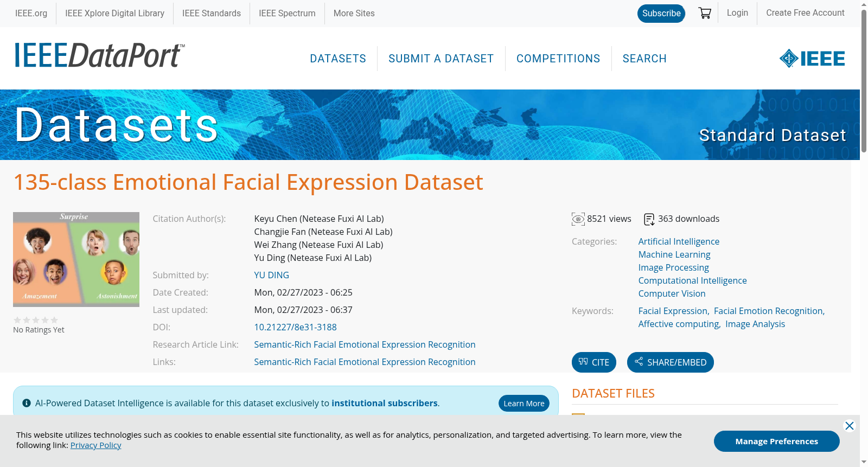Open the Datasets menu

338,59
